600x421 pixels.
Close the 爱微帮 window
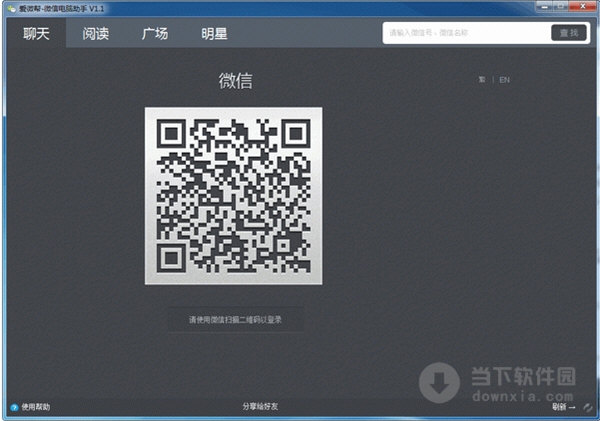pyautogui.click(x=581, y=7)
